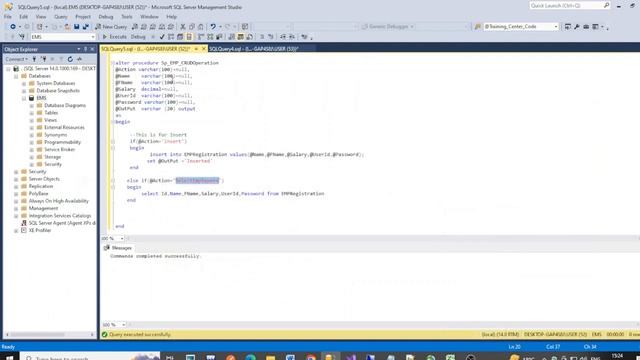Screen dimensions: 640x360
Task: Click the Decrease Indent icon
Action: coord(283,37)
